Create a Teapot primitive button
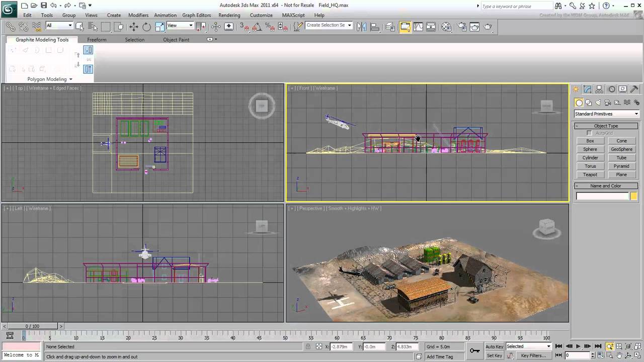 point(590,174)
